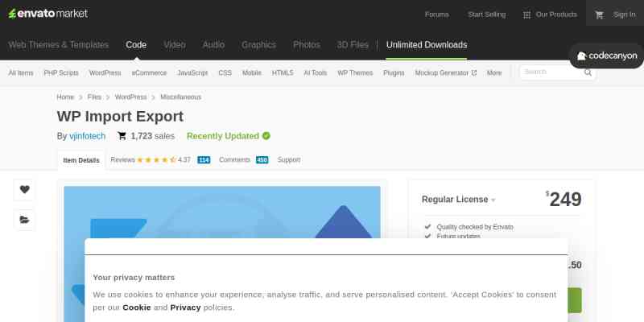
Task: Open All Items submenu
Action: click(x=21, y=72)
